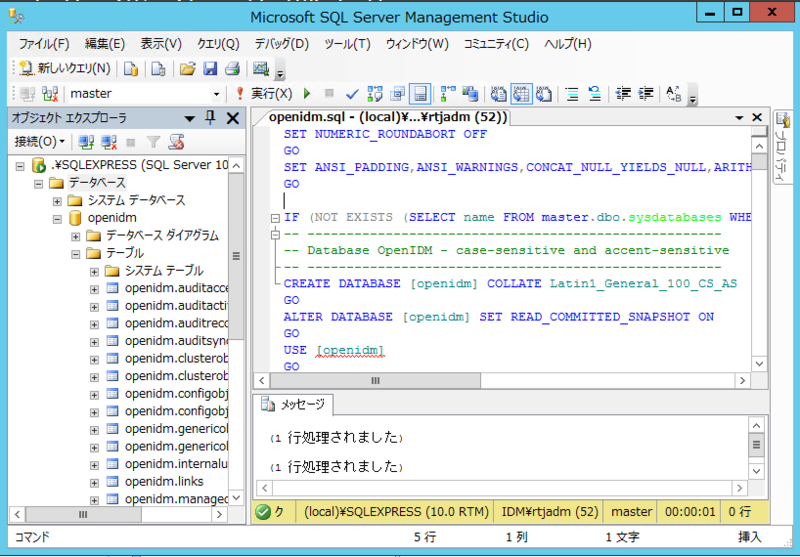Viewport: 800px width, 557px height.
Task: Toggle Include Client Statistics
Action: pyautogui.click(x=470, y=94)
